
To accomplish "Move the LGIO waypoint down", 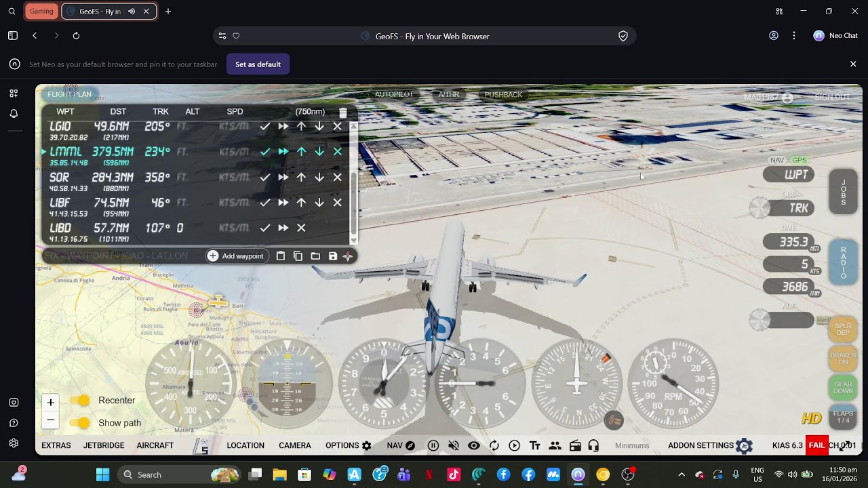I will click(x=319, y=126).
